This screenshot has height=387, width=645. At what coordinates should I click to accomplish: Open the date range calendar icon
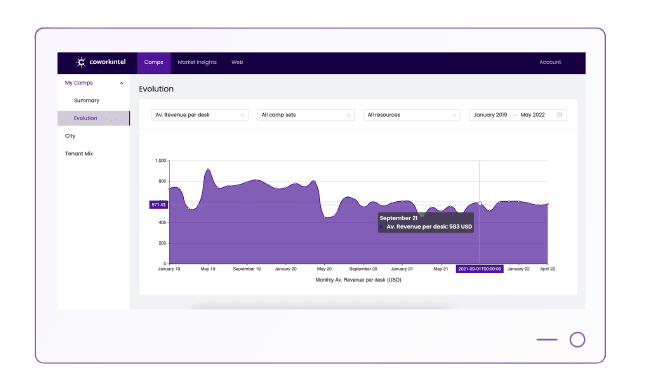(559, 115)
